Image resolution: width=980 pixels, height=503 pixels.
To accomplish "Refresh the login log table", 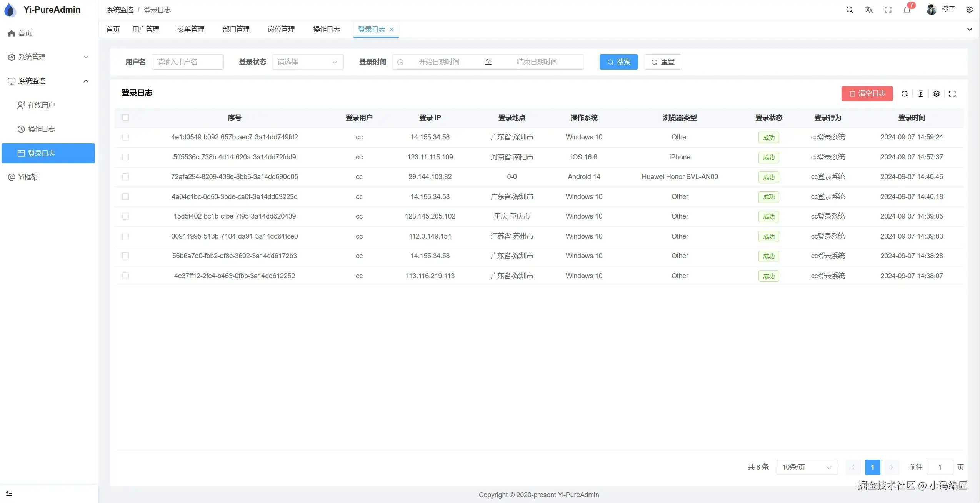I will pos(905,94).
